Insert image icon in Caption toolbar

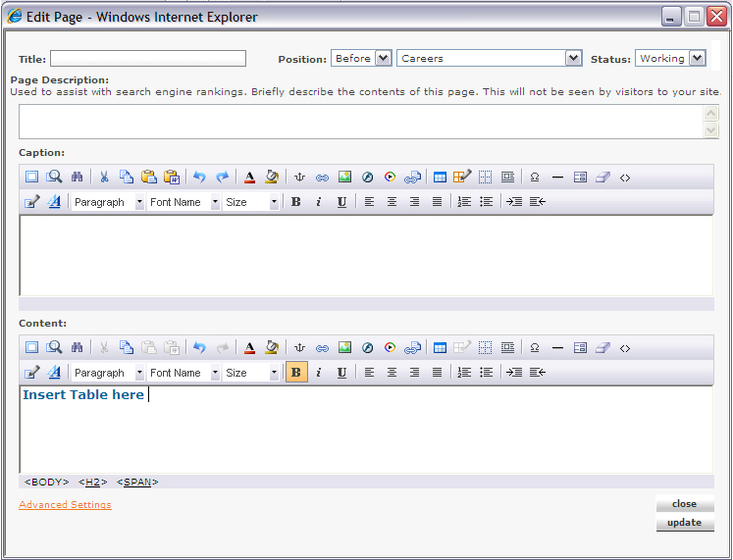pyautogui.click(x=344, y=177)
